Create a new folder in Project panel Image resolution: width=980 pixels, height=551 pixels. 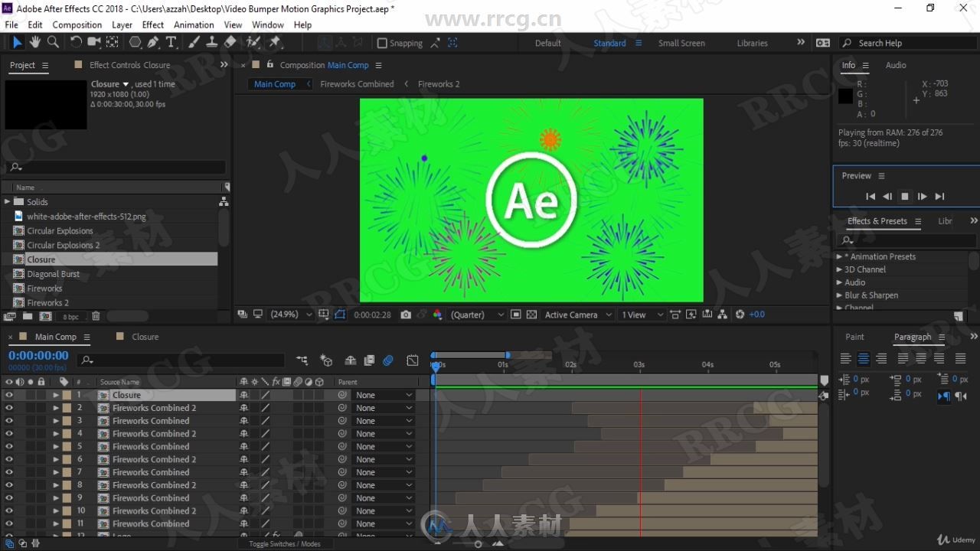(28, 316)
